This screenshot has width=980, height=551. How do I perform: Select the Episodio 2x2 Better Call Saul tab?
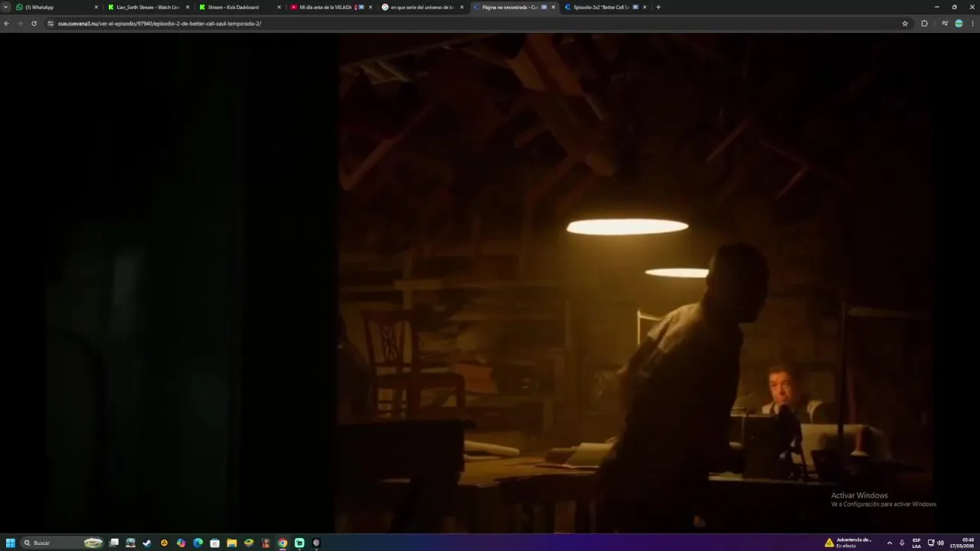coord(605,7)
